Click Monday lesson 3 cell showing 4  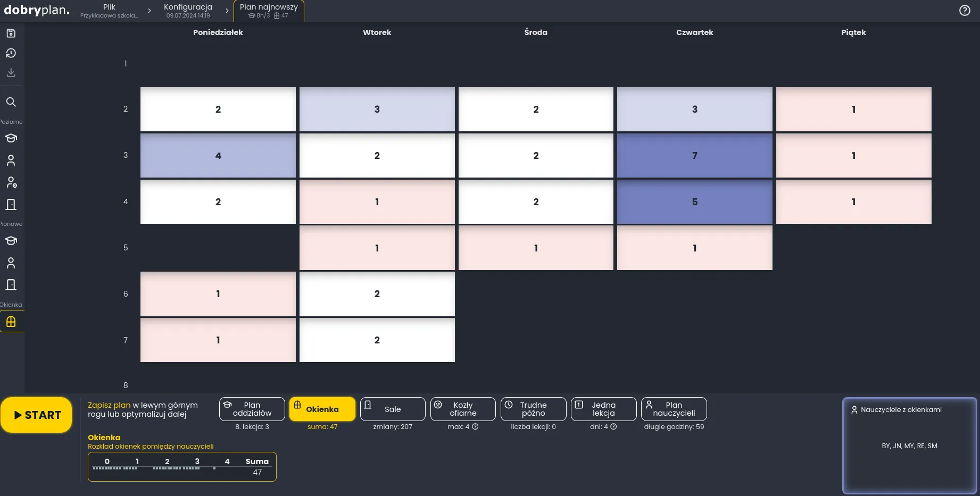[x=218, y=155]
